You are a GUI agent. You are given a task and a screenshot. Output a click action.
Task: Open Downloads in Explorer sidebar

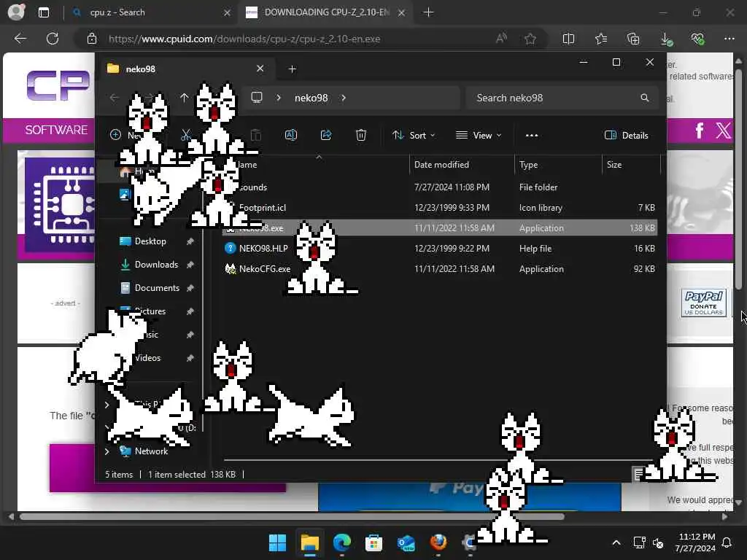(156, 264)
